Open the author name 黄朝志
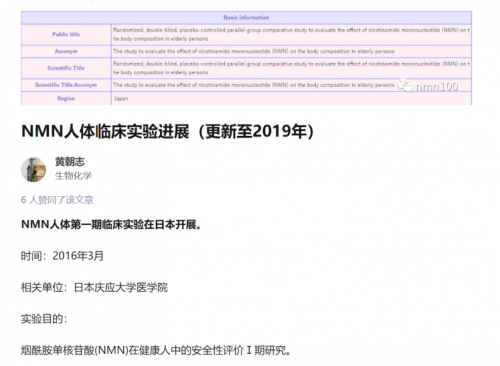 [x=70, y=162]
